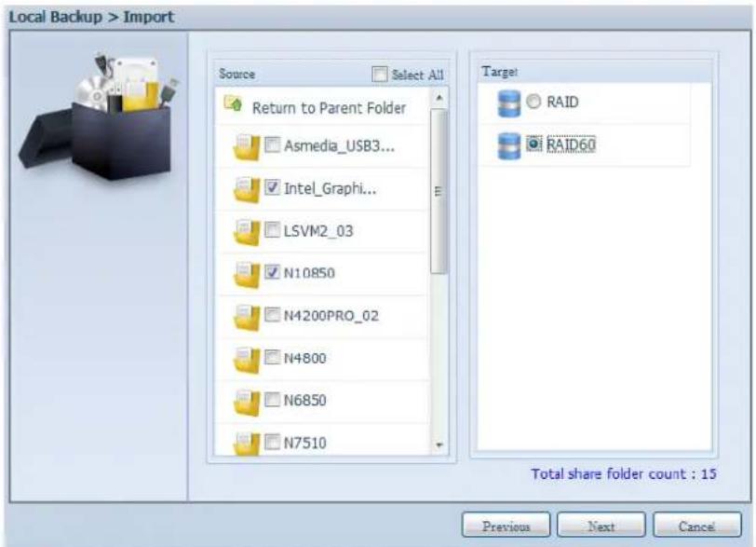Click the RAID60 volume disk icon
The width and height of the screenshot is (756, 547).
tap(508, 145)
